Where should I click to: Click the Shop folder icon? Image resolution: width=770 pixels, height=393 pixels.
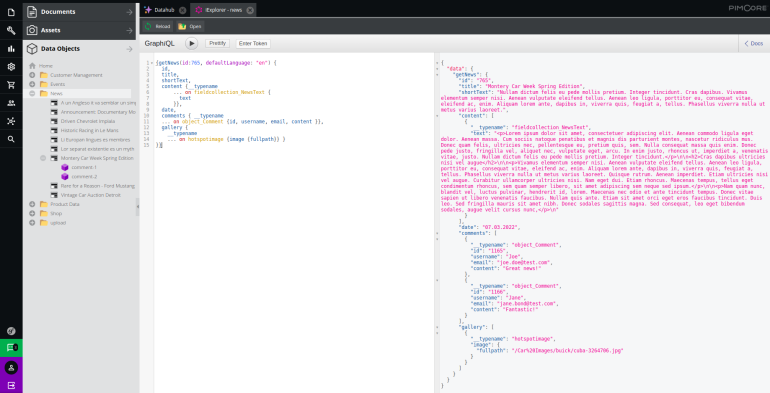click(x=44, y=214)
